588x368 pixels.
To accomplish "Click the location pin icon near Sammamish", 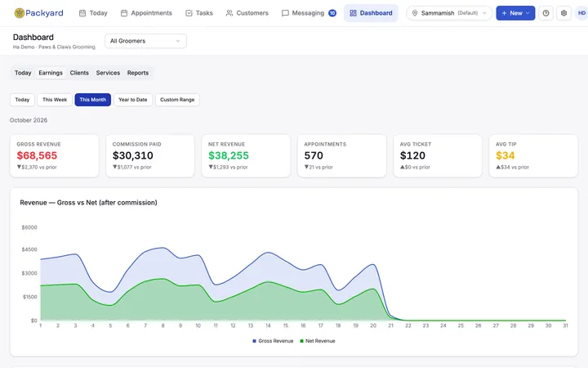I will pyautogui.click(x=415, y=13).
